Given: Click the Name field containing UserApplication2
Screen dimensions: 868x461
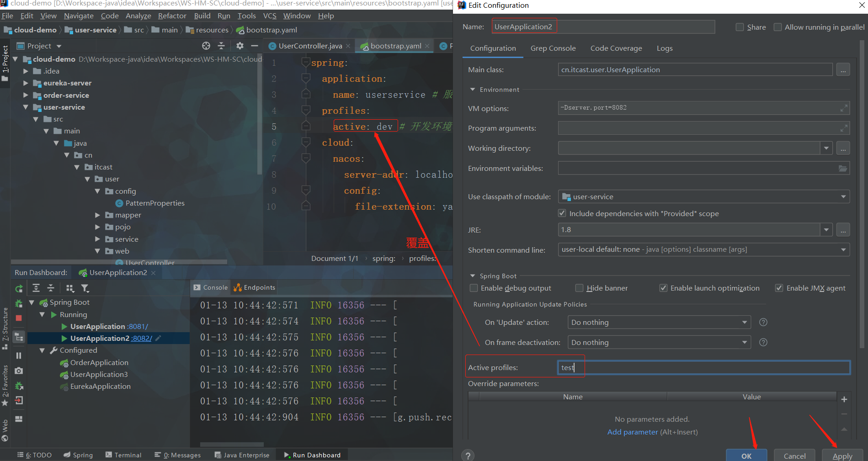Looking at the screenshot, I should tap(603, 27).
